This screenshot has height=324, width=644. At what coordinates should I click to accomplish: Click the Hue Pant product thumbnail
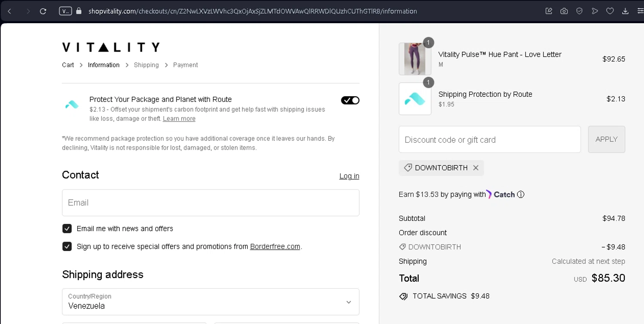pos(415,59)
